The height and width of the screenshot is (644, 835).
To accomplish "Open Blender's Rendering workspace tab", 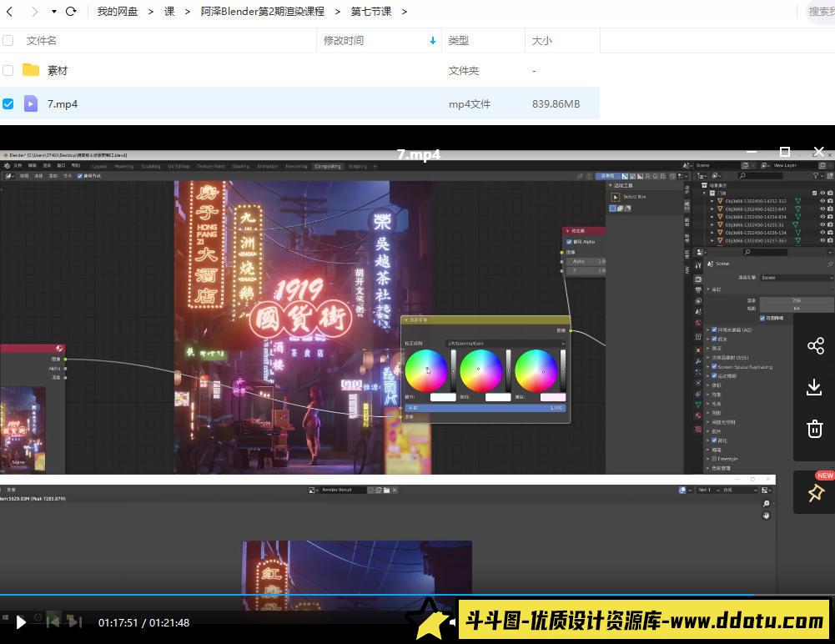I will click(x=296, y=166).
